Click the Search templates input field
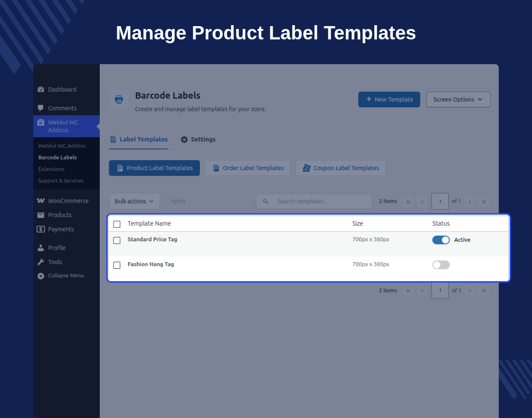The image size is (532, 418). [x=314, y=201]
